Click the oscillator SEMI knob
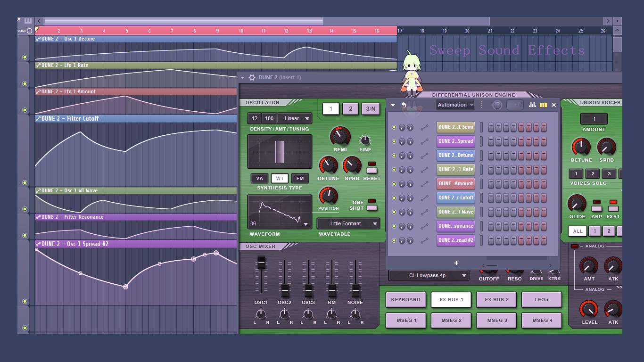The height and width of the screenshot is (362, 644). click(340, 136)
